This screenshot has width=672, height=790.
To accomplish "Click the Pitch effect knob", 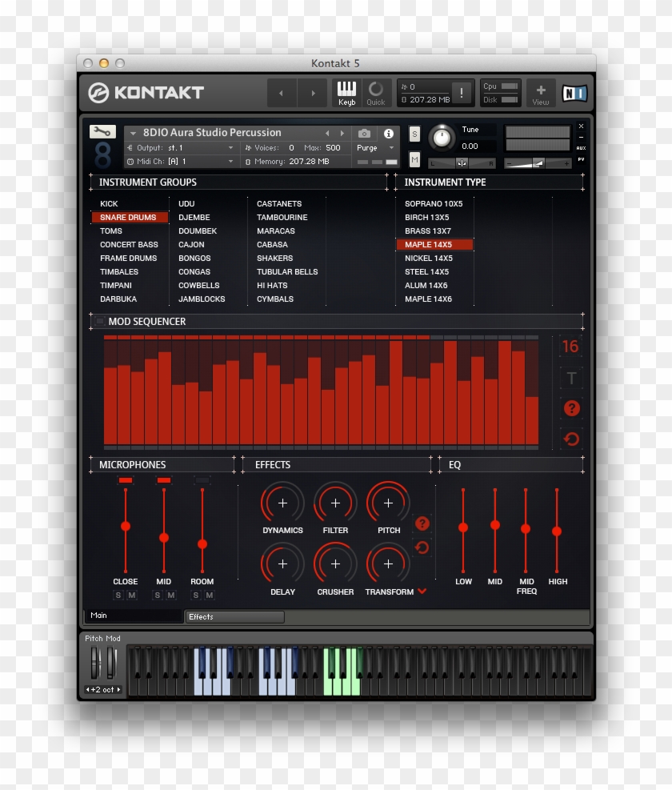I will click(x=388, y=503).
